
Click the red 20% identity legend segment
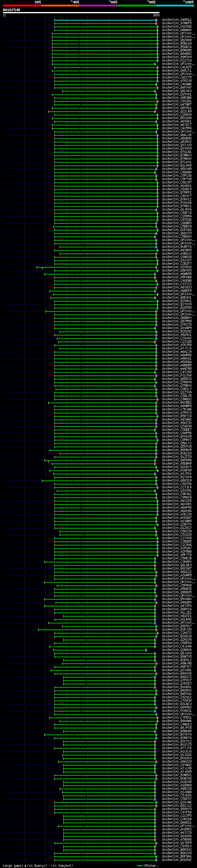[x=22, y=6]
